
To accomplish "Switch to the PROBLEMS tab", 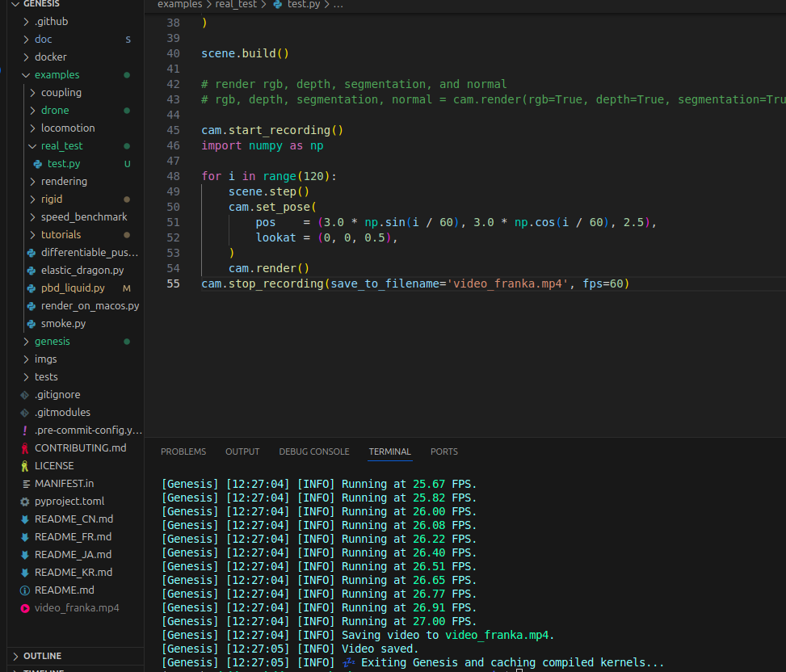I will pyautogui.click(x=183, y=451).
